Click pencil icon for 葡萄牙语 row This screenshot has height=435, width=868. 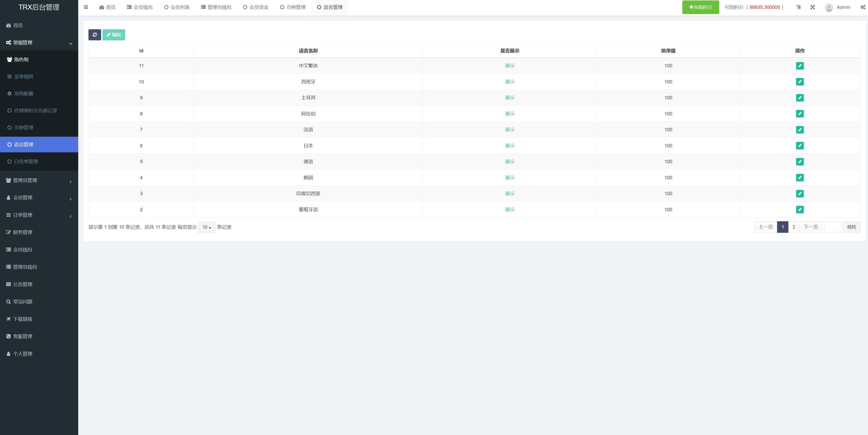pyautogui.click(x=800, y=210)
